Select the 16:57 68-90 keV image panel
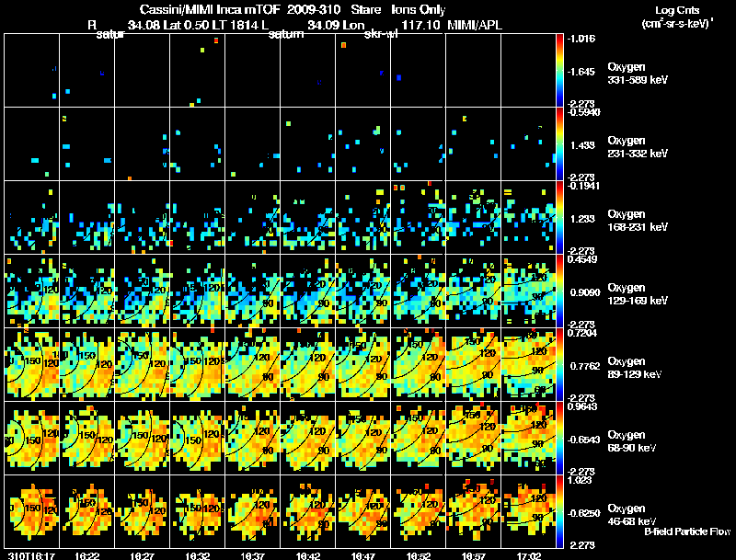736x560 pixels. [x=473, y=438]
